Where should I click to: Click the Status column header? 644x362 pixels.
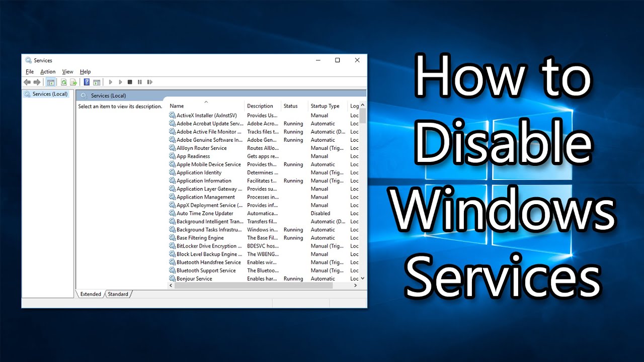292,106
